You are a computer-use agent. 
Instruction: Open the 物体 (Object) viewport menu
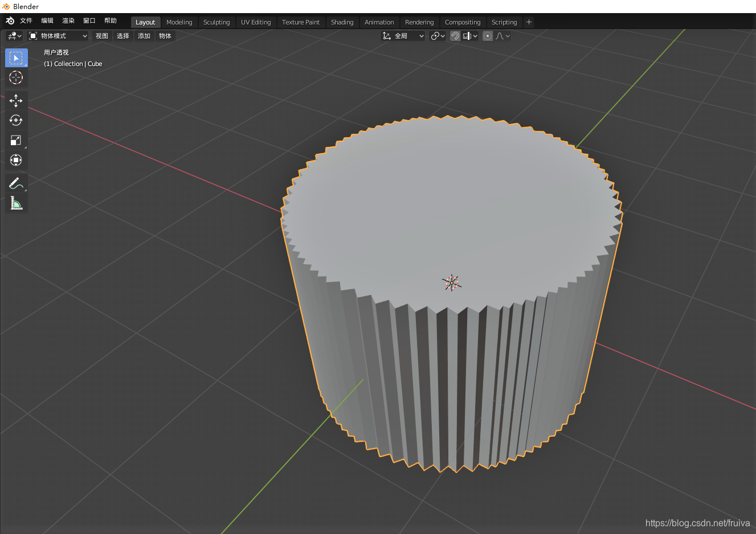click(165, 36)
